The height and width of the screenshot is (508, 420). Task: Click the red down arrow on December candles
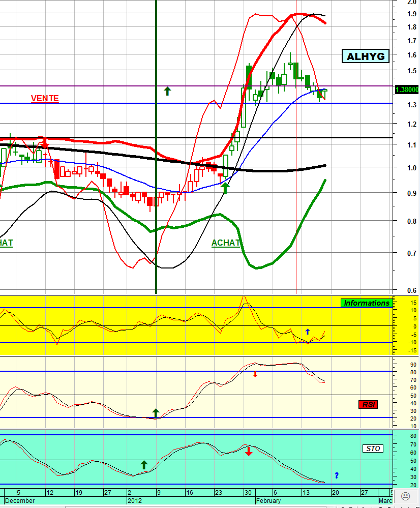click(x=45, y=142)
